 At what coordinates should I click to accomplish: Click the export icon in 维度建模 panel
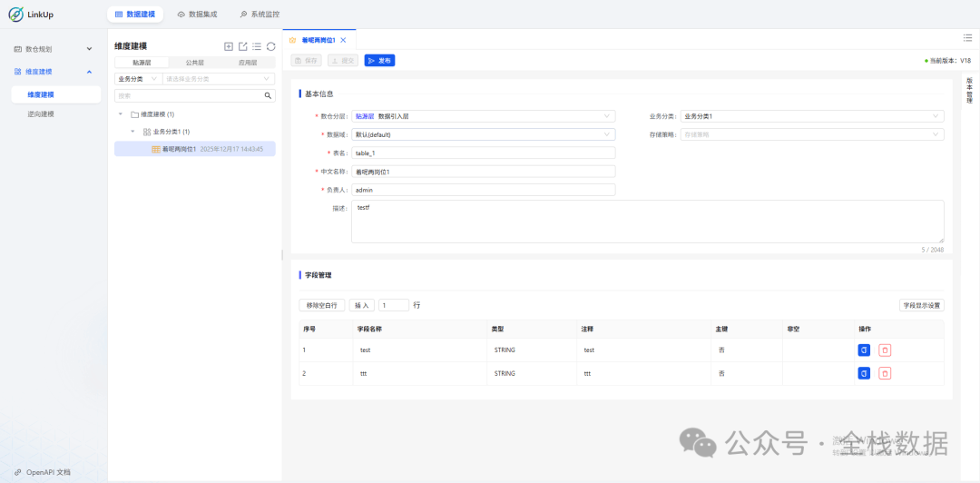(242, 46)
